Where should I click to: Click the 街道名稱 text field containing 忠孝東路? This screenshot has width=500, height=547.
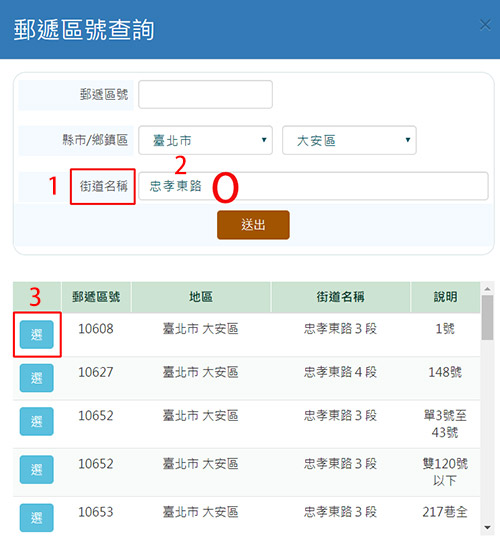point(313,186)
